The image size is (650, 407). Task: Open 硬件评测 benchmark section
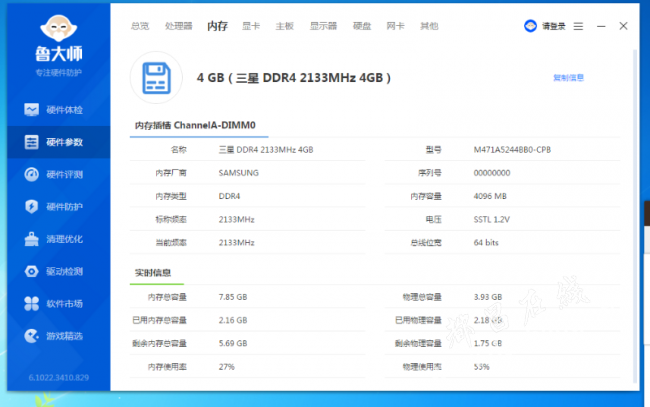tap(58, 174)
